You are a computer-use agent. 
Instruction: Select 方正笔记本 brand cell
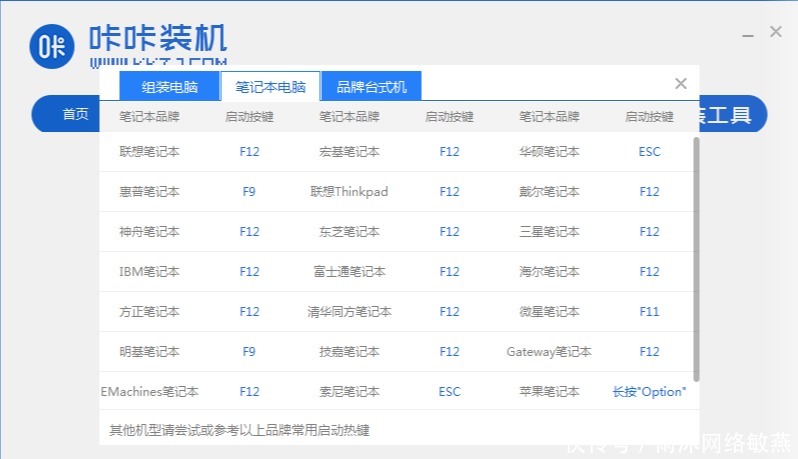(x=149, y=311)
